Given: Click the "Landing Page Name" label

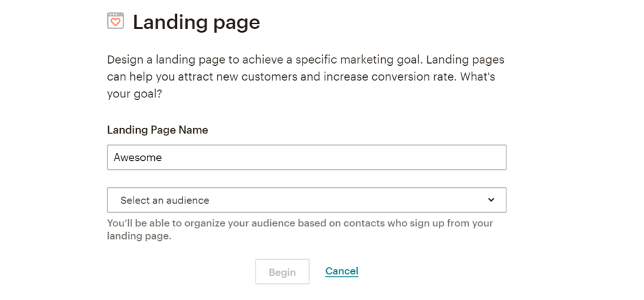Looking at the screenshot, I should click(x=158, y=130).
